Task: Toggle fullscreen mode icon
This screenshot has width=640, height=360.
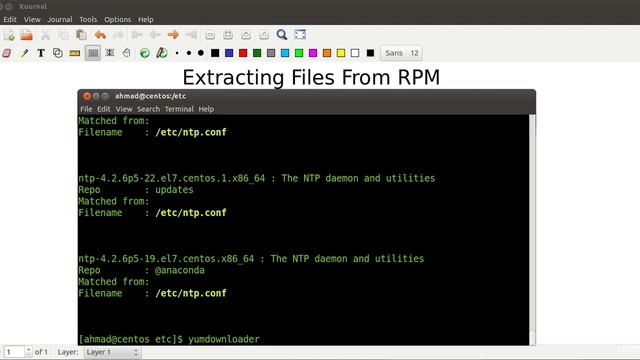Action: 300,35
